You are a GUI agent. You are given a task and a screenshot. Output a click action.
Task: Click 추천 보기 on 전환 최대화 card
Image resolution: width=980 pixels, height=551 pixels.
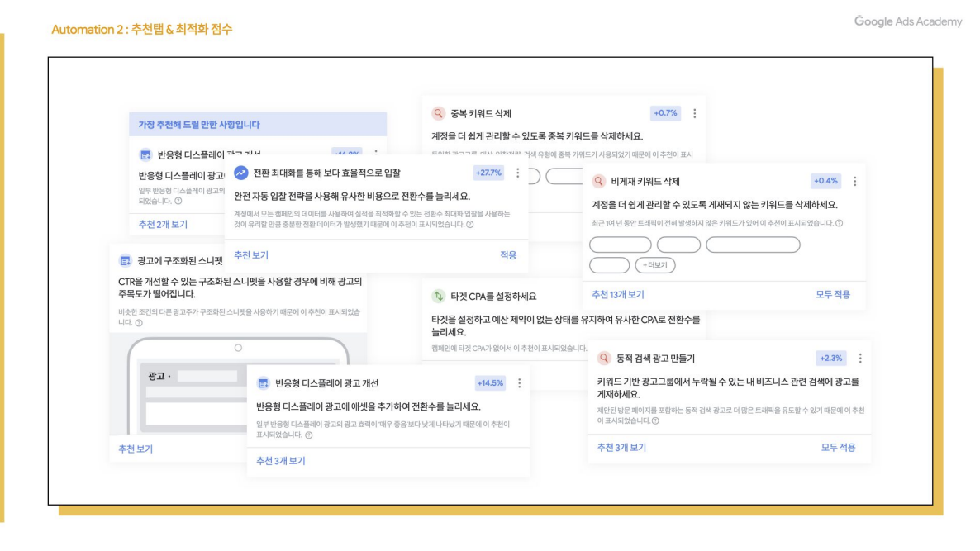[x=251, y=255]
